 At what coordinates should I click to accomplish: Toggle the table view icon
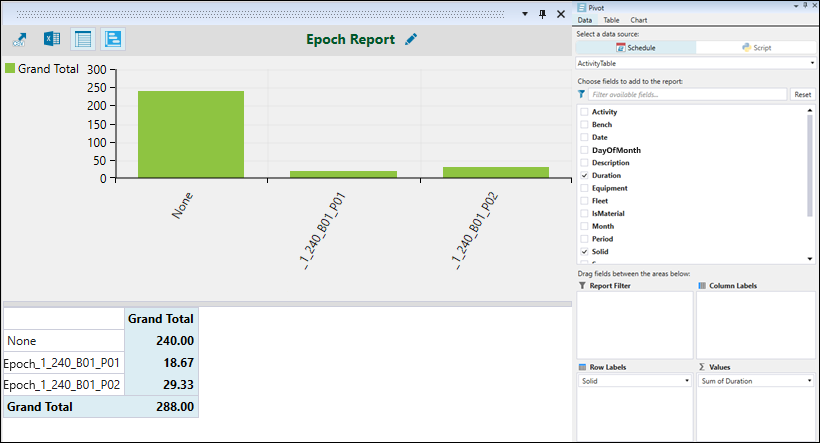pyautogui.click(x=83, y=40)
